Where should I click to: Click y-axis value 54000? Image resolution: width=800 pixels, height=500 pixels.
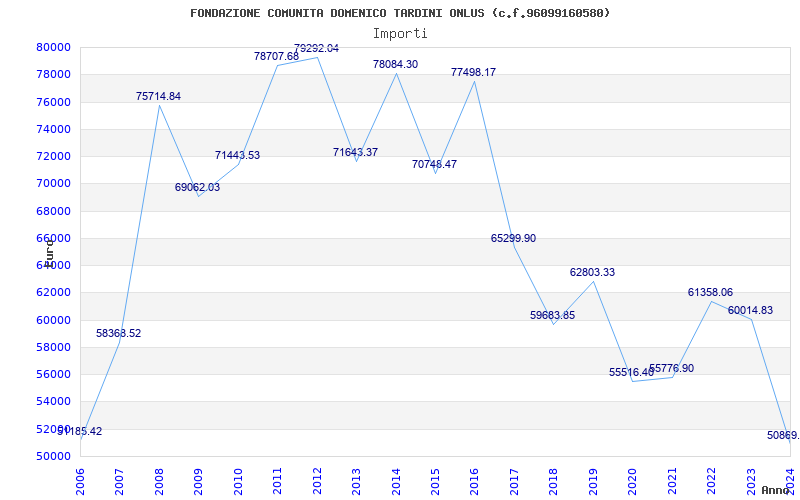[x=53, y=402]
